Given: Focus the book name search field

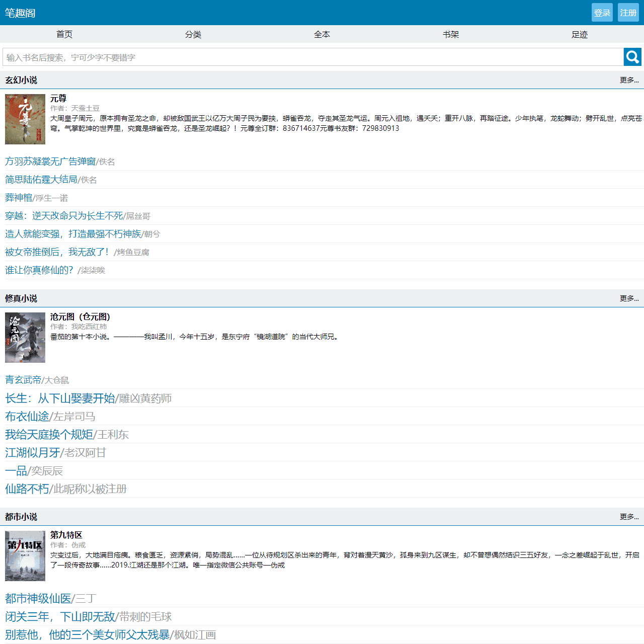Looking at the screenshot, I should coord(313,57).
